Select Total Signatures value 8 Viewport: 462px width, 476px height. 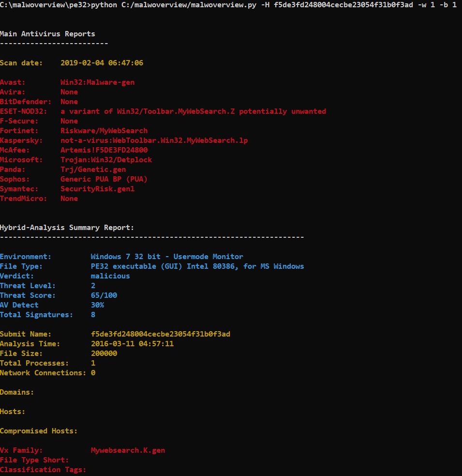[93, 315]
